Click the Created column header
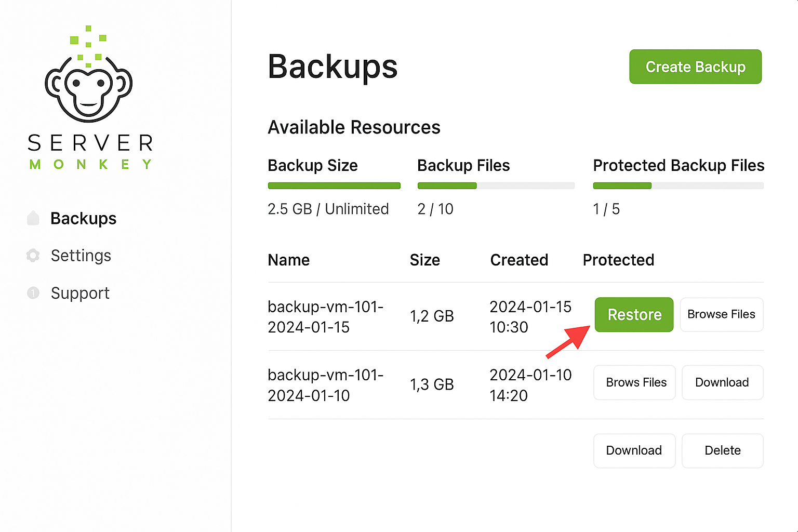The image size is (798, 532). [x=519, y=260]
